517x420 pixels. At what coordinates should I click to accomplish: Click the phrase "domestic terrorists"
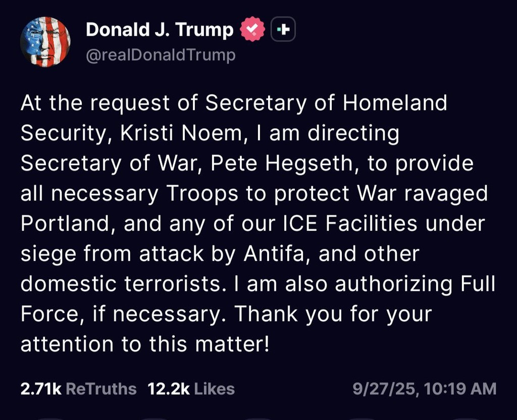click(x=121, y=284)
